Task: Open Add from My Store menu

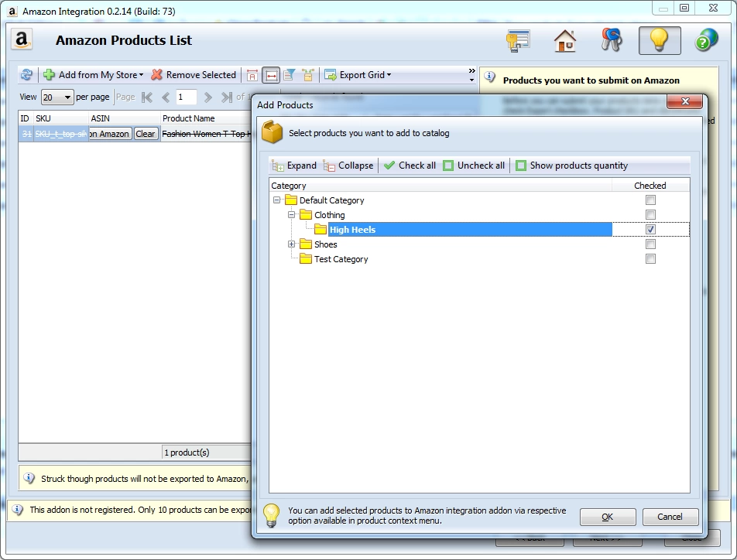Action: tap(93, 75)
